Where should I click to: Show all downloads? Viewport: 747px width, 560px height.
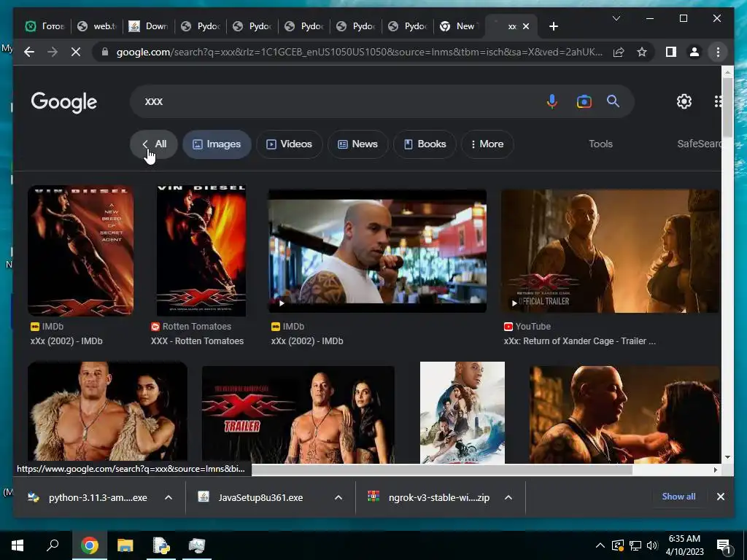(678, 496)
